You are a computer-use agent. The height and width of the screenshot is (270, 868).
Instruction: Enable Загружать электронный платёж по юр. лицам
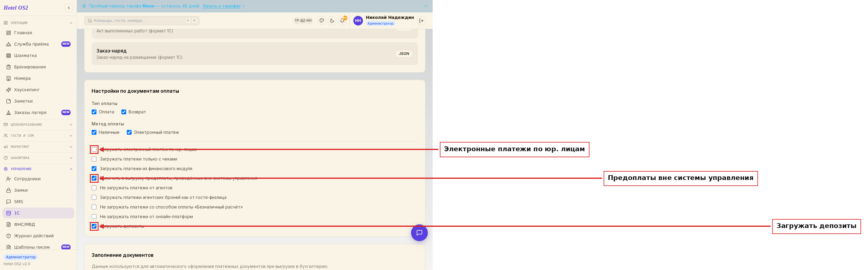click(94, 149)
